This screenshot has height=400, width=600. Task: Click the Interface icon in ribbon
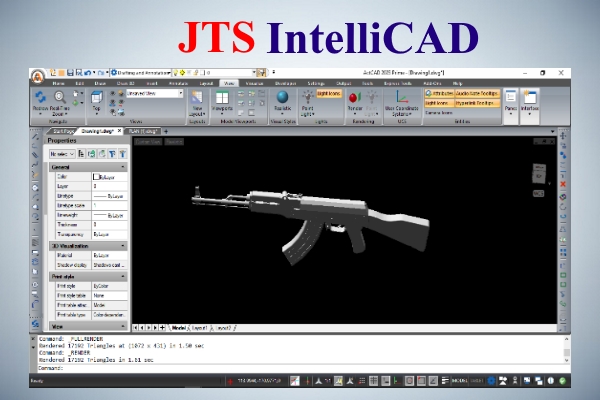coord(530,97)
